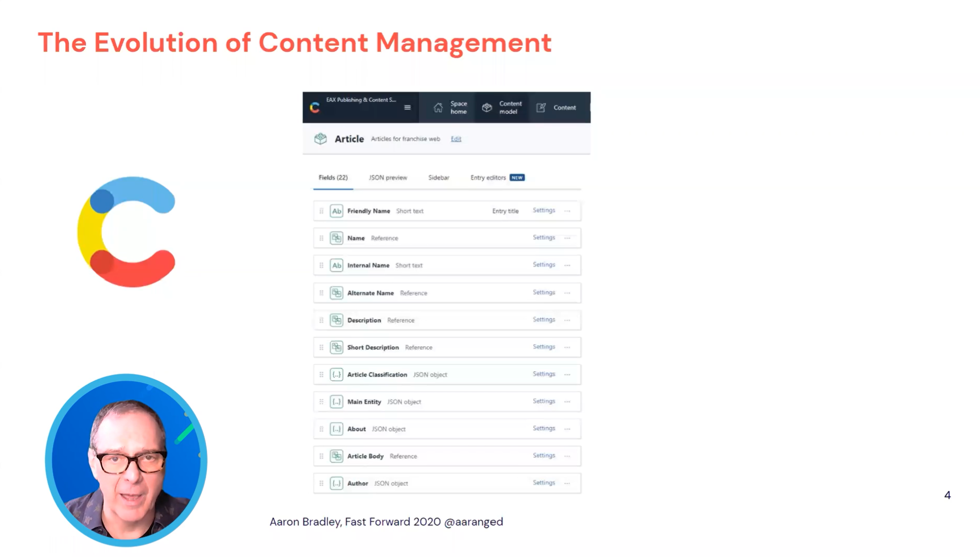980x557 pixels.
Task: Click the Content pencil icon
Action: coord(541,107)
